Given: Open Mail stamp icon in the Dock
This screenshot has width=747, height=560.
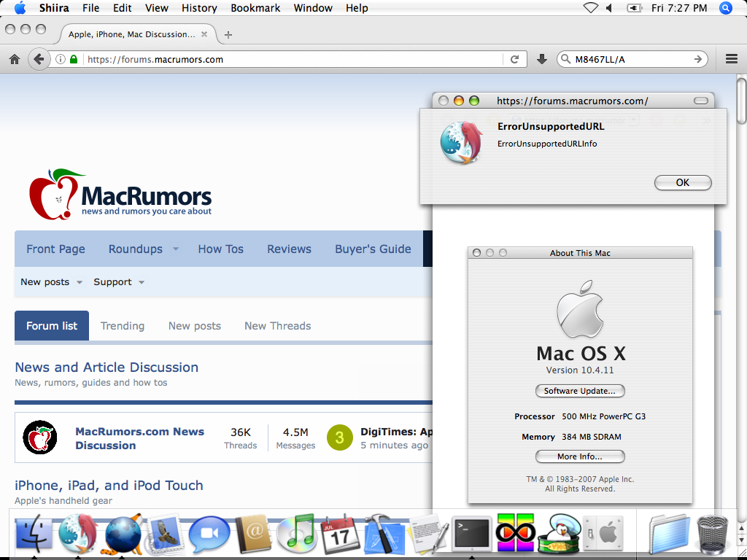Looking at the screenshot, I should point(164,534).
